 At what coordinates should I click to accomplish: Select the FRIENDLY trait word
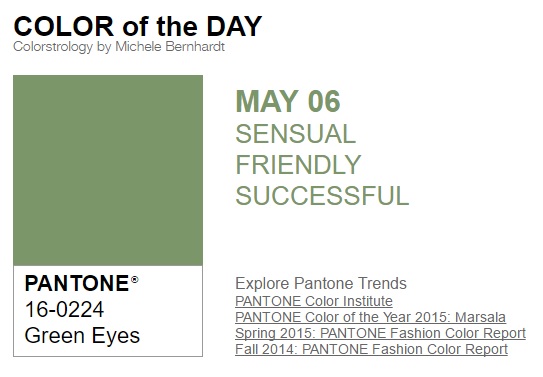point(299,165)
